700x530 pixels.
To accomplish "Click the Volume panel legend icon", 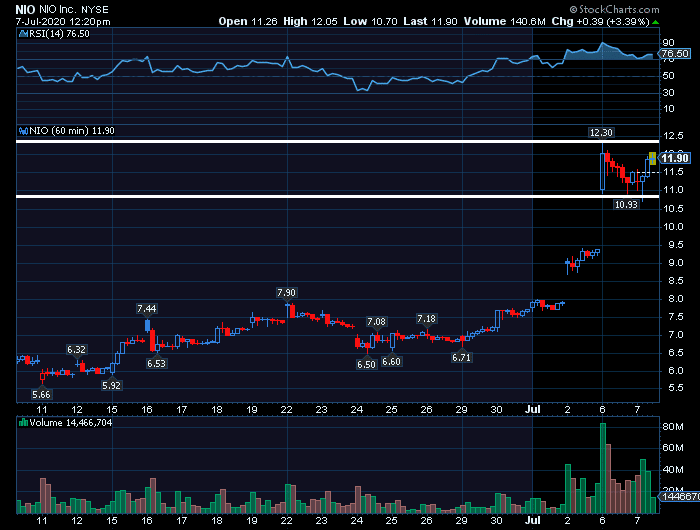I will point(23,422).
